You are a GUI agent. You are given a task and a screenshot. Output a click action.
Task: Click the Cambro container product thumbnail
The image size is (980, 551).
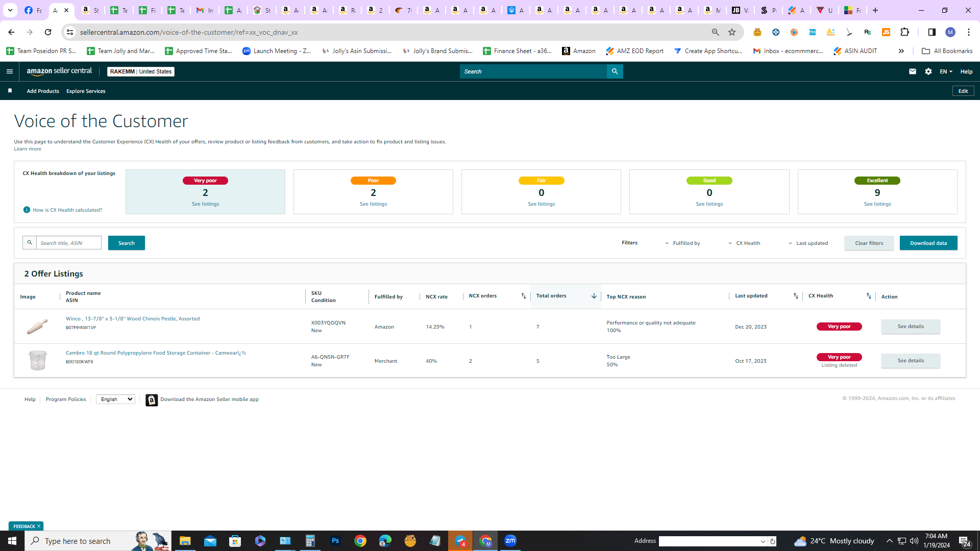(x=37, y=360)
